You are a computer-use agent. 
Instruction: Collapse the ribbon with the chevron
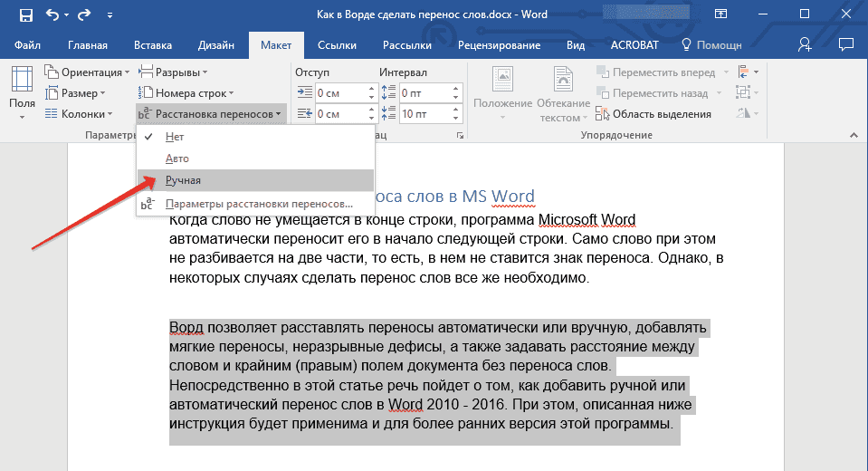854,135
